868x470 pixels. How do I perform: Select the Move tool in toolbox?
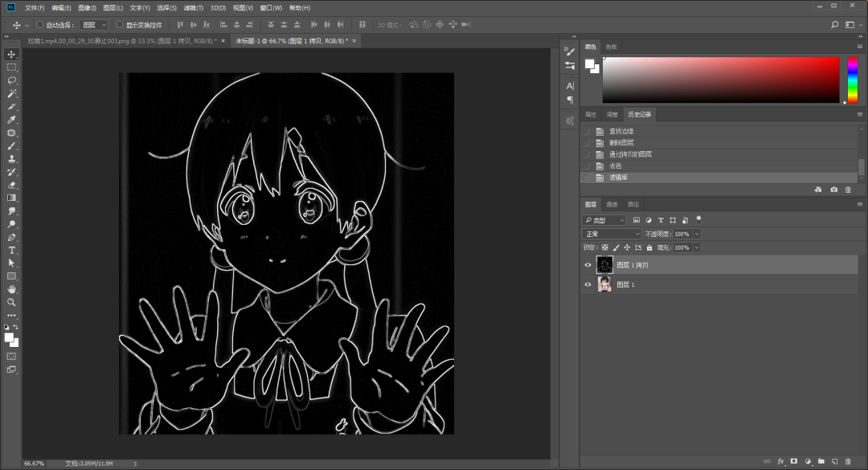(x=11, y=55)
